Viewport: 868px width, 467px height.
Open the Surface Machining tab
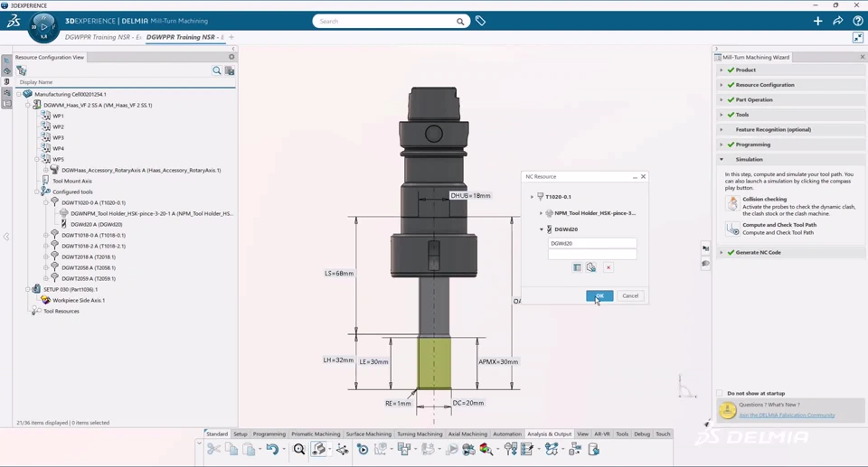[369, 434]
